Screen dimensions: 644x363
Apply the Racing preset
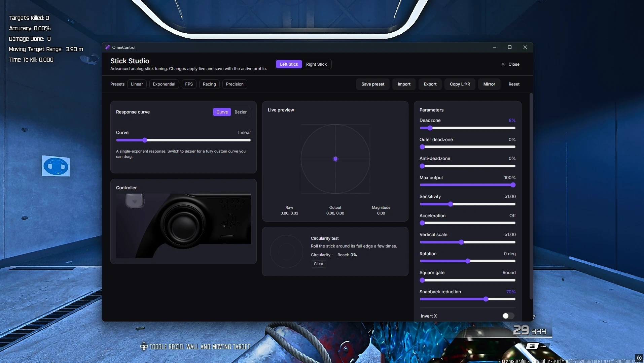(x=209, y=84)
